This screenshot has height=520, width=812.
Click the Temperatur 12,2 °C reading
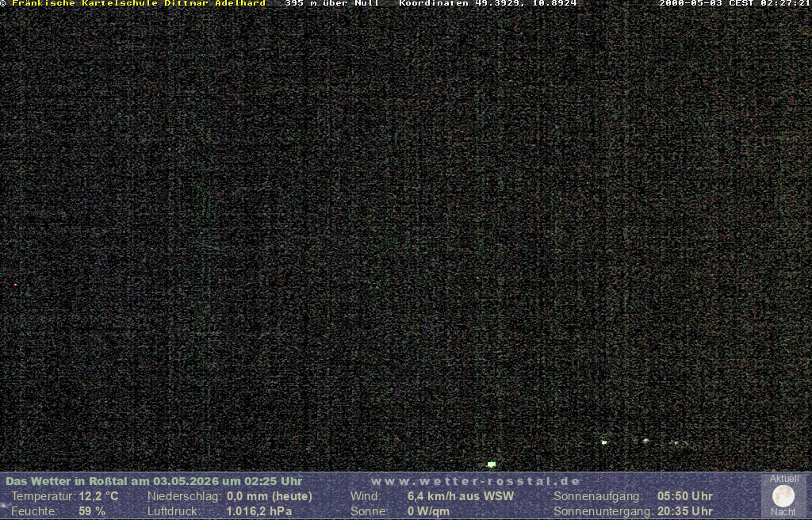(x=98, y=496)
